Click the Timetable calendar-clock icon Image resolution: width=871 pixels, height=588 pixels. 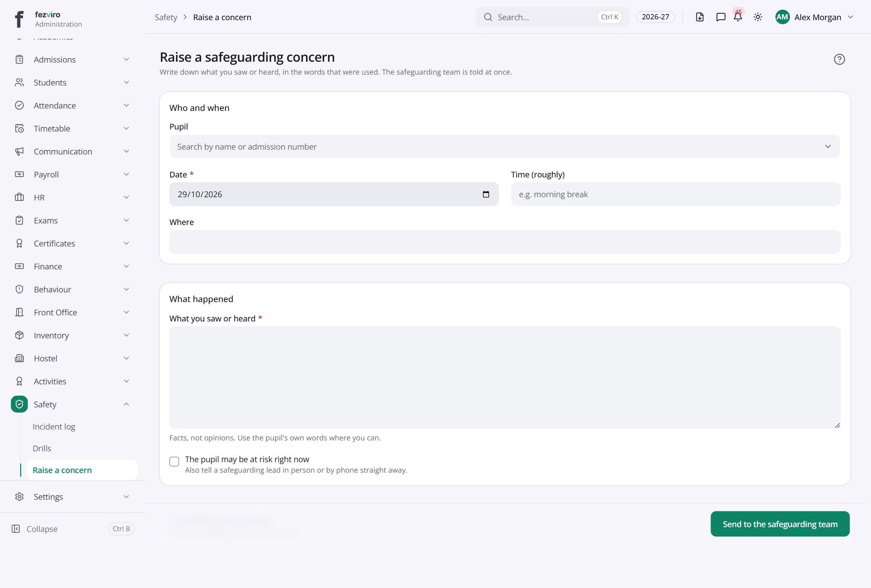[19, 128]
